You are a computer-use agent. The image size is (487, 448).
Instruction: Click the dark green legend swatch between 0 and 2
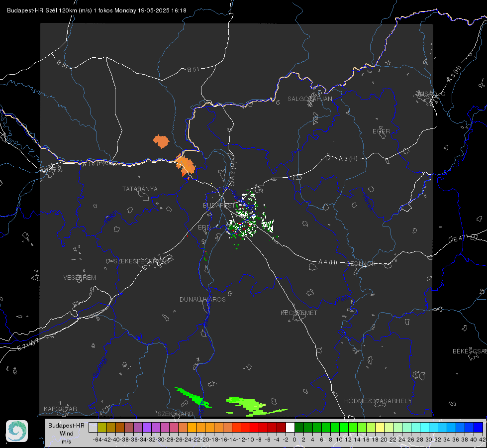[x=299, y=428]
